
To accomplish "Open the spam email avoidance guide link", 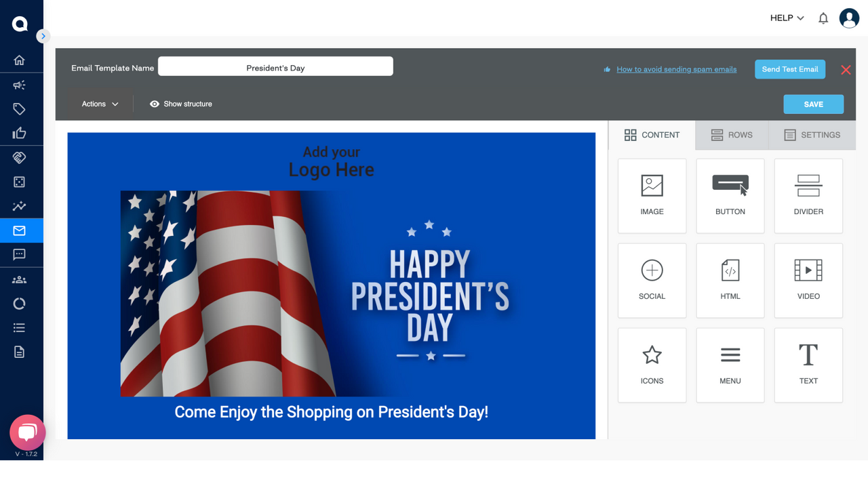I will 676,69.
